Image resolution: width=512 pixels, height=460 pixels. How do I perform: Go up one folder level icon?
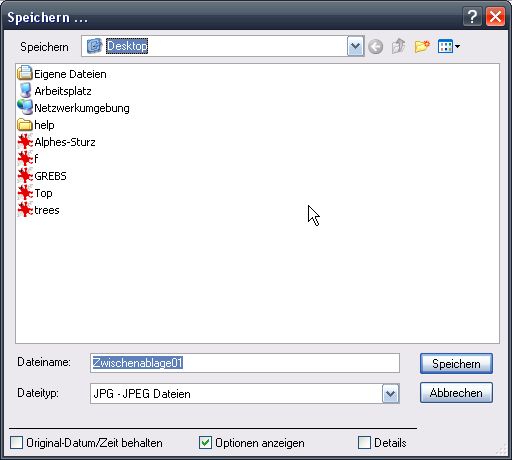[x=399, y=46]
